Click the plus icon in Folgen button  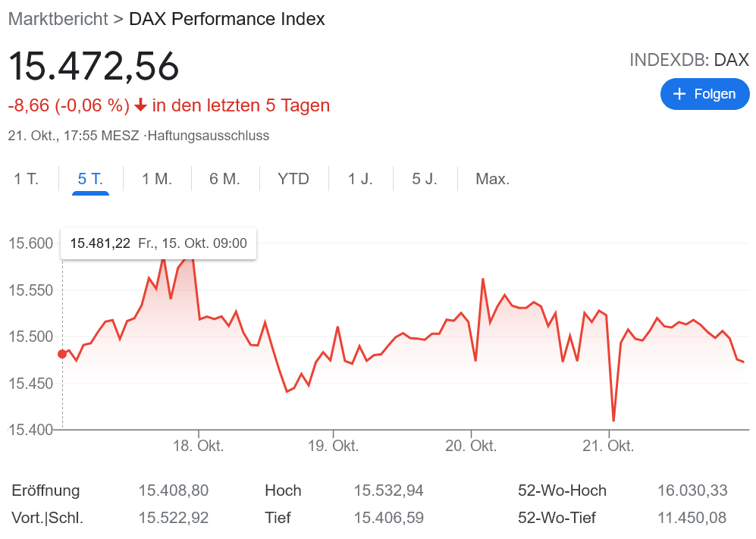679,94
